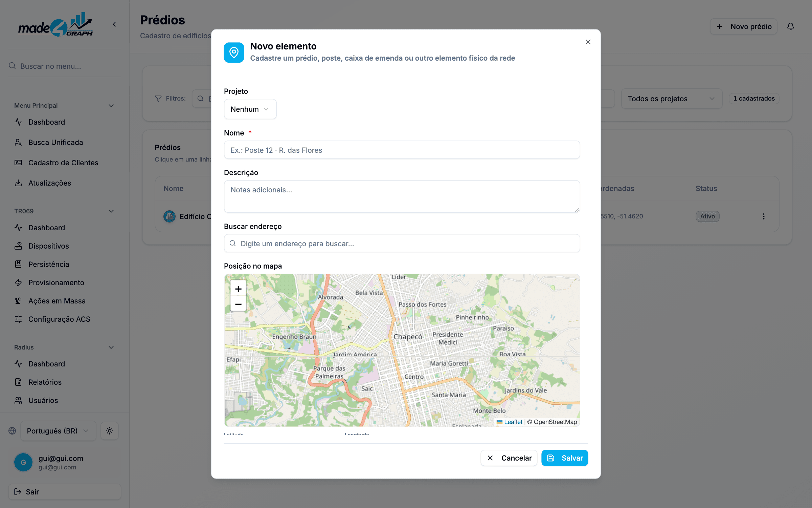Open the Todos os projetos dropdown
Viewport: 812px width, 508px height.
(672, 99)
